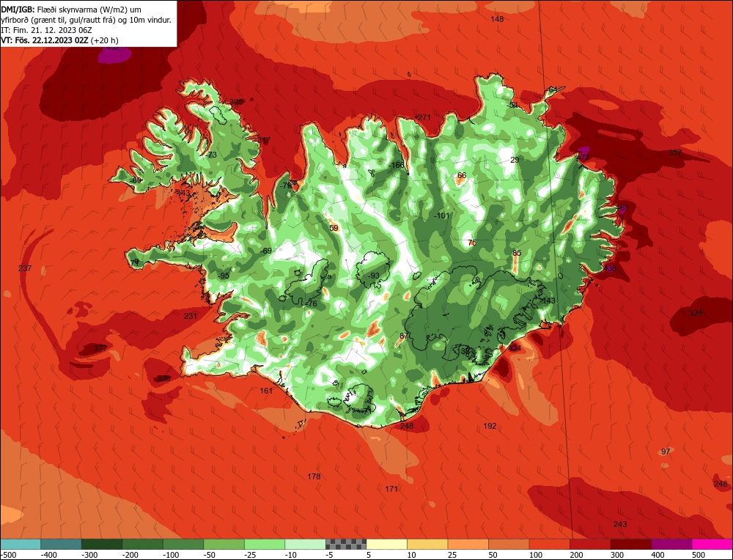Click the value 231 off the west coast
The width and height of the screenshot is (733, 560).
(x=191, y=316)
